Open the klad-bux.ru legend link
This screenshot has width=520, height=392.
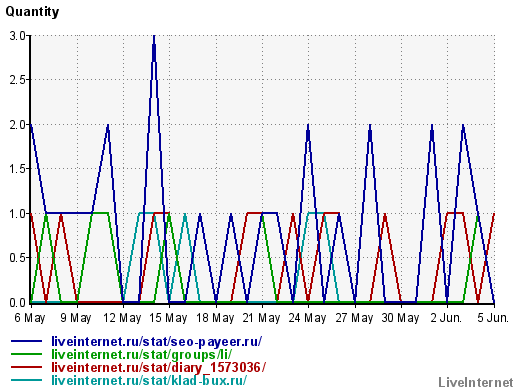(x=149, y=380)
